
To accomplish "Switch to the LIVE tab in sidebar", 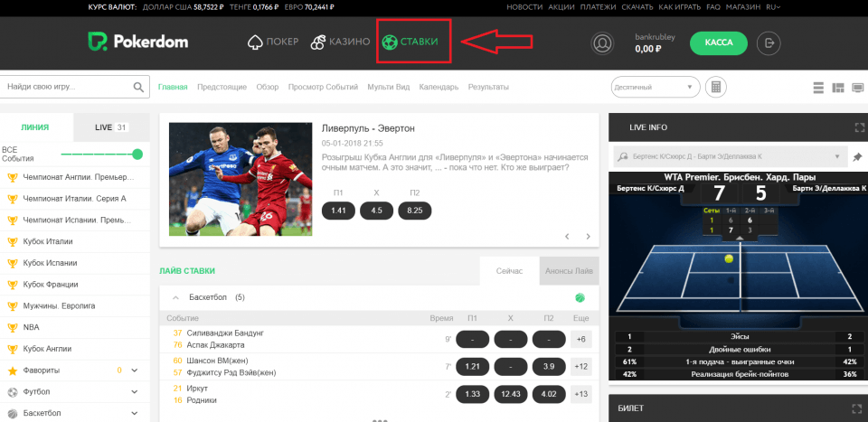I will click(x=110, y=127).
